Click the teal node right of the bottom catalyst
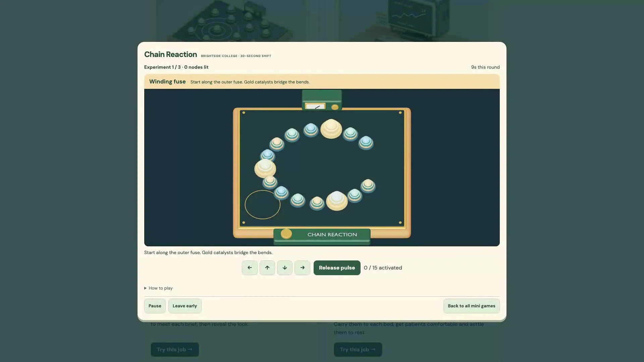Viewport: 644px width, 362px height. click(355, 195)
